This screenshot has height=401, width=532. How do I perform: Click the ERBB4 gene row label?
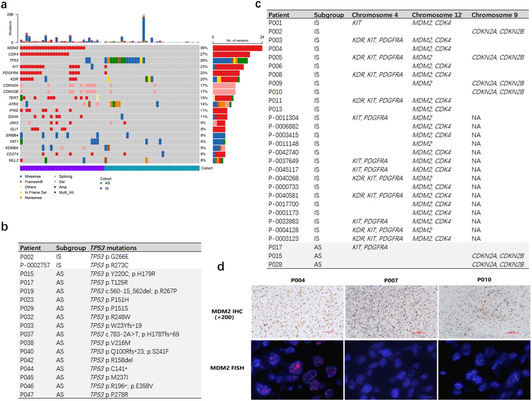tap(12, 135)
